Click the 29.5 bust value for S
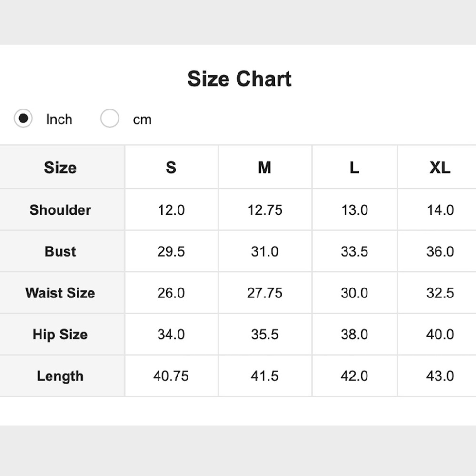 171,251
